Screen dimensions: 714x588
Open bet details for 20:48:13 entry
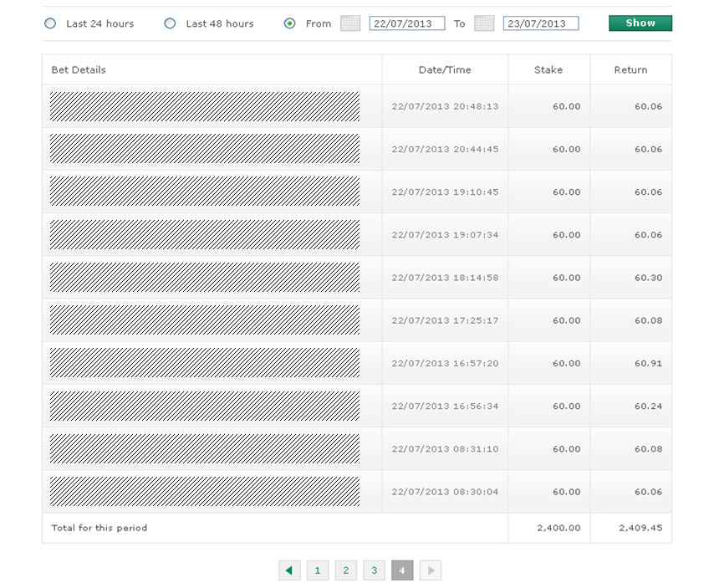point(205,106)
